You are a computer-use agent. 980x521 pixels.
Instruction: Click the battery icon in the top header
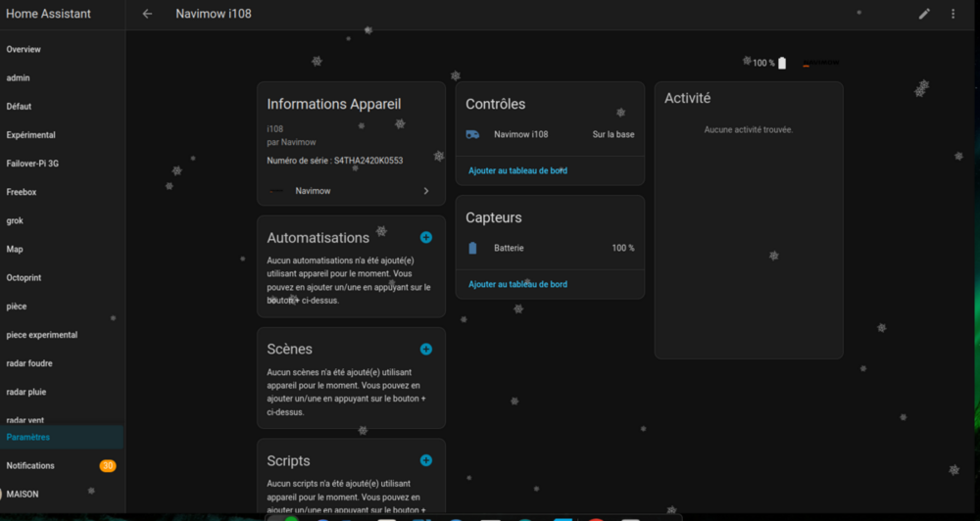coord(782,63)
